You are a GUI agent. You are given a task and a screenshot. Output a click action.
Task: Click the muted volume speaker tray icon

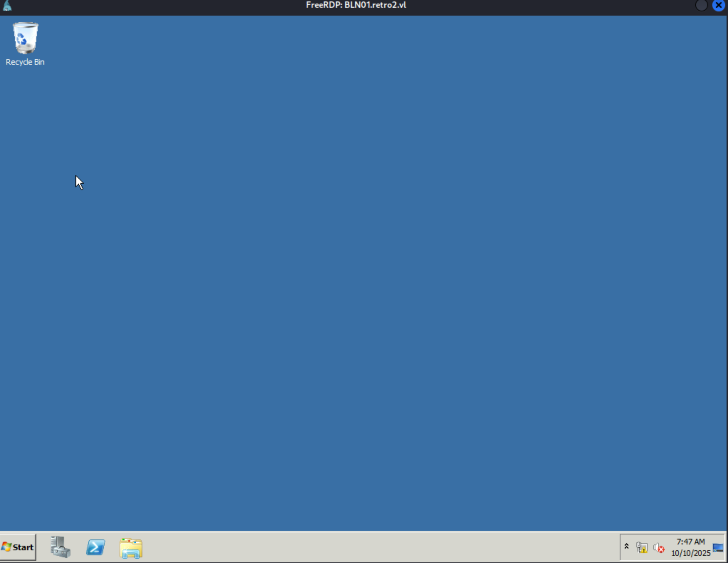point(659,548)
